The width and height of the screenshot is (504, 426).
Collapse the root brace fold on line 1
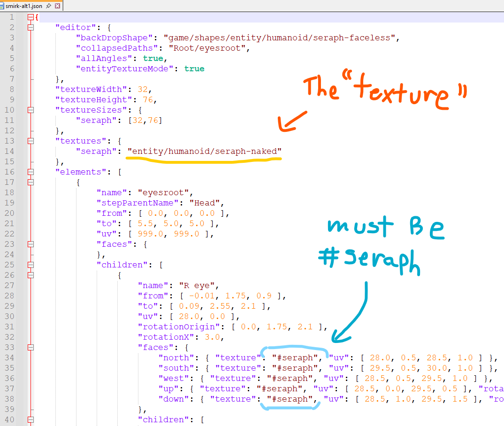point(31,17)
